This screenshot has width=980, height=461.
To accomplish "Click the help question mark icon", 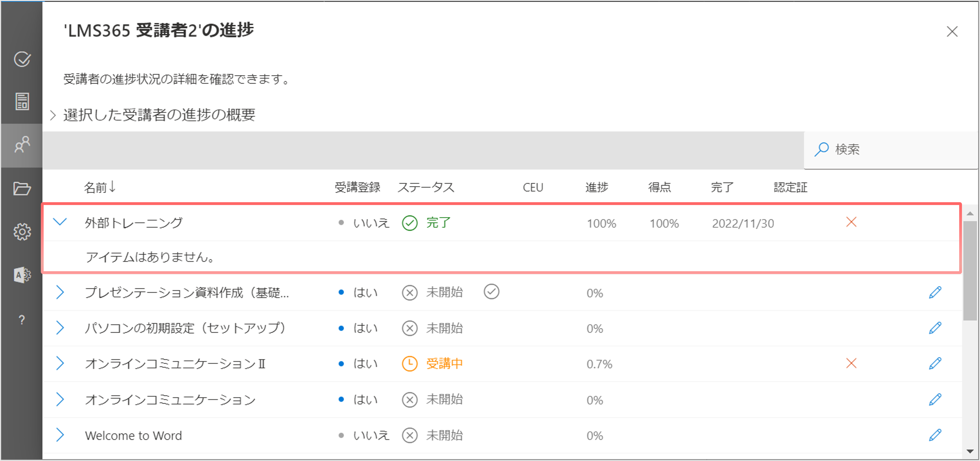I will point(22,320).
